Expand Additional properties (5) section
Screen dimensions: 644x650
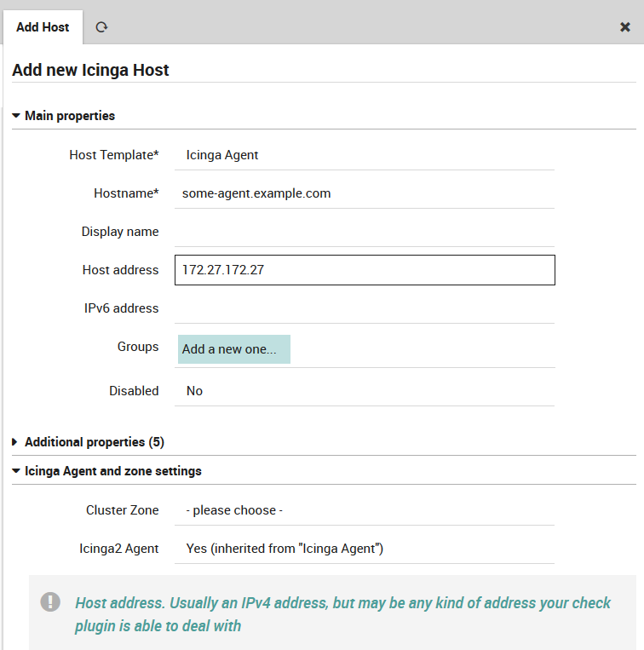coord(94,442)
